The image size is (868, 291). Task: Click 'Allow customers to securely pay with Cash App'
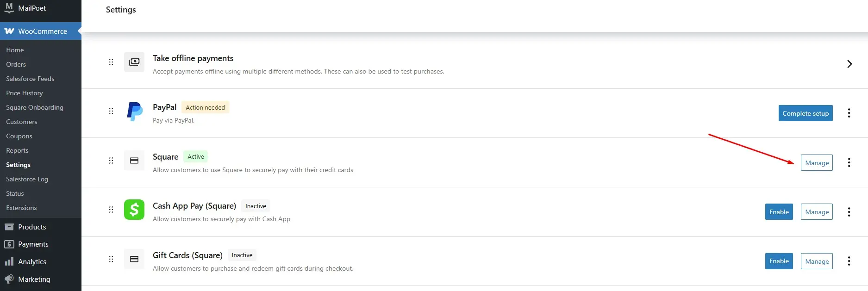tap(221, 219)
